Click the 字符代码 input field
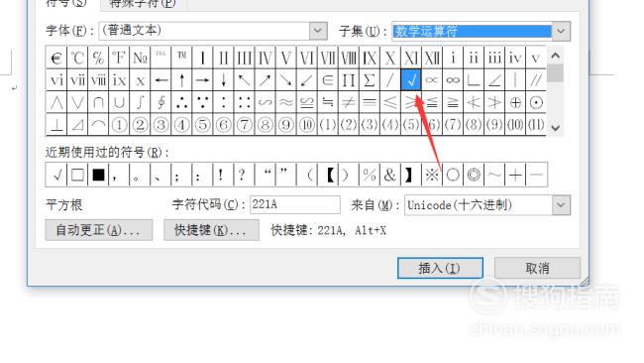 tap(295, 204)
